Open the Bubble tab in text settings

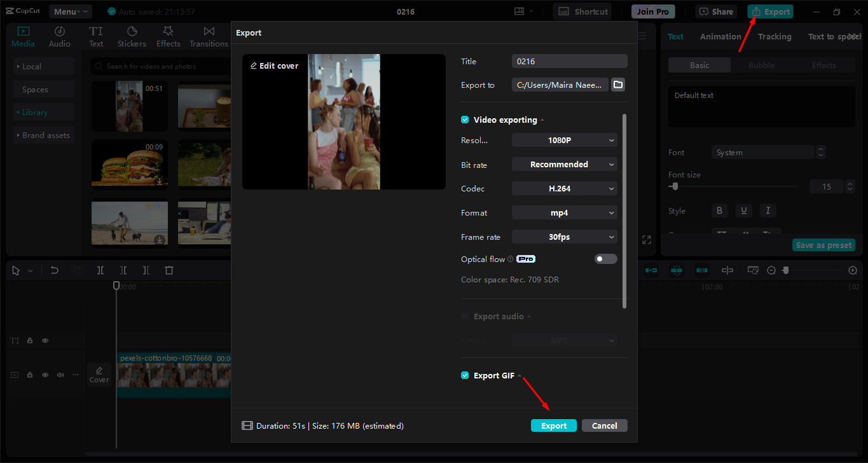pos(761,65)
